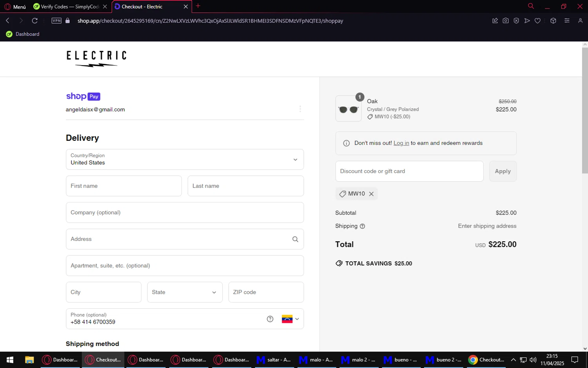Click the Apartment, suite field
Viewport: 588px width, 368px height.
point(185,266)
